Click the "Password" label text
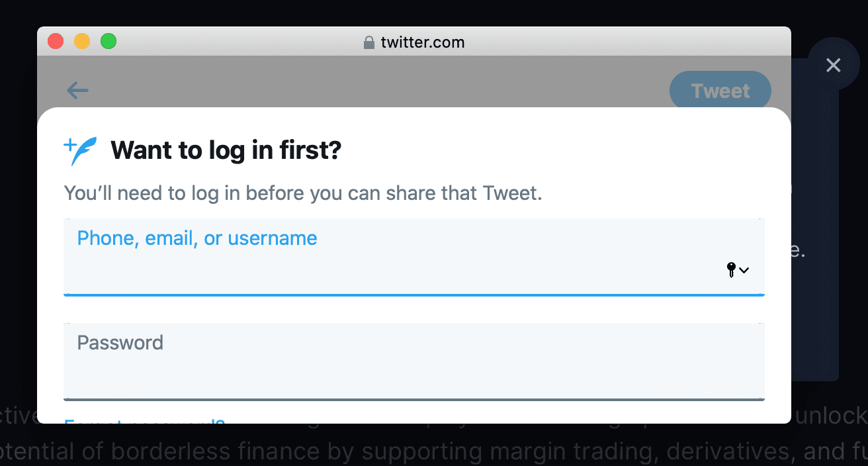The width and height of the screenshot is (868, 466). point(120,343)
